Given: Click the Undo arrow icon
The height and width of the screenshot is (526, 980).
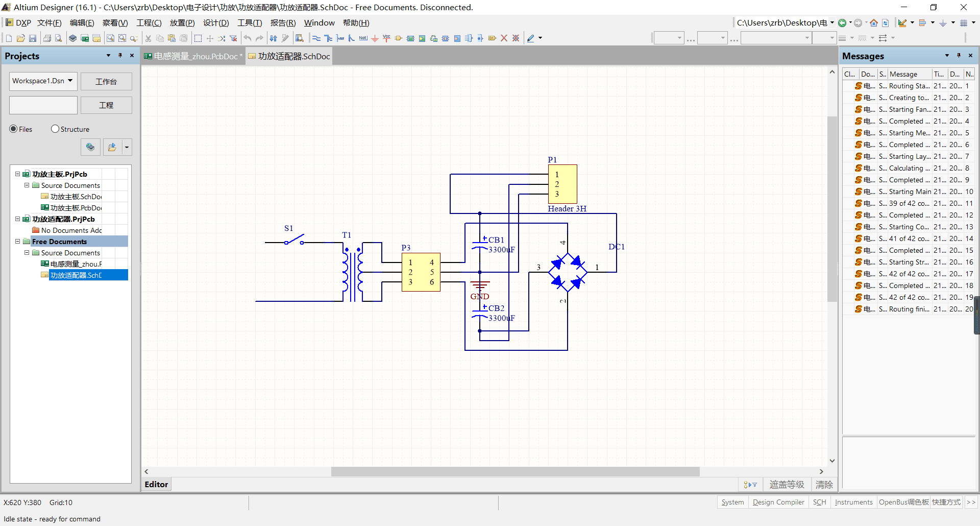Looking at the screenshot, I should [248, 38].
